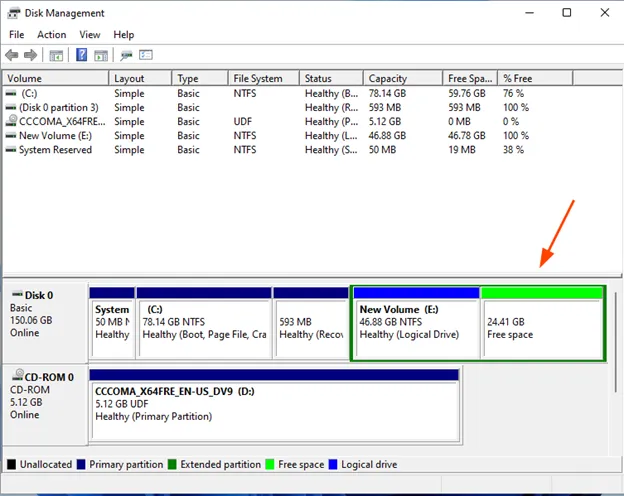Open the File menu
The height and width of the screenshot is (496, 624).
tap(16, 35)
